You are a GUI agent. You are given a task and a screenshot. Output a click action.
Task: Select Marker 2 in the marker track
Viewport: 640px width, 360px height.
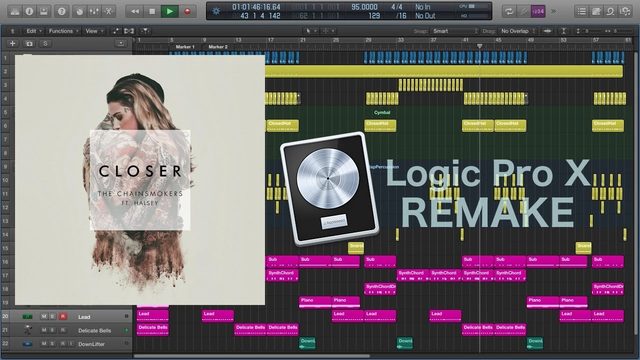(x=218, y=47)
